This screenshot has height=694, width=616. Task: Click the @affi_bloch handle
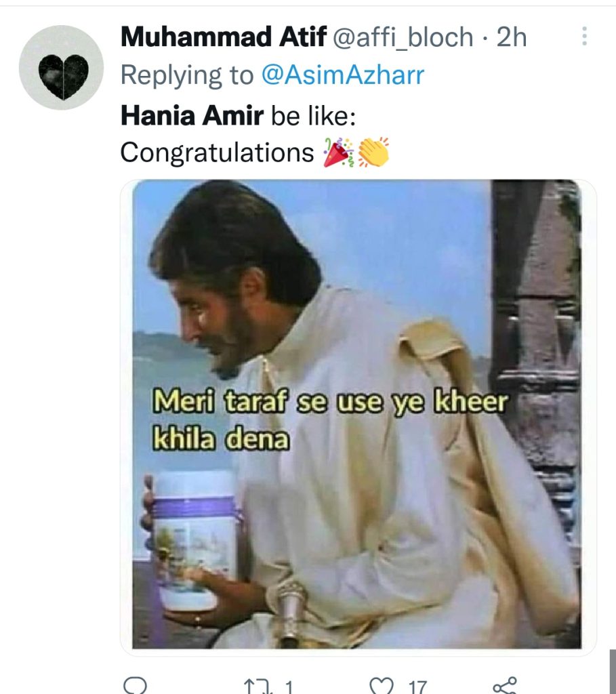point(403,37)
